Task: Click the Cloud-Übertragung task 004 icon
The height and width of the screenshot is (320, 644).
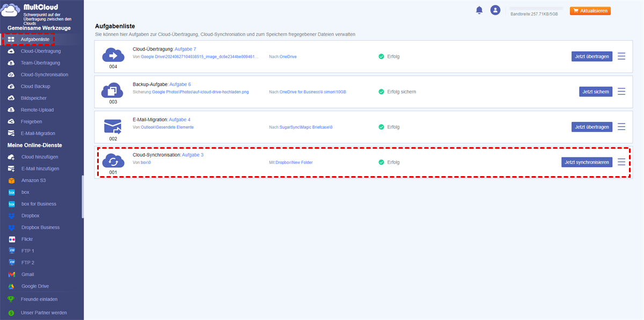Action: point(113,54)
